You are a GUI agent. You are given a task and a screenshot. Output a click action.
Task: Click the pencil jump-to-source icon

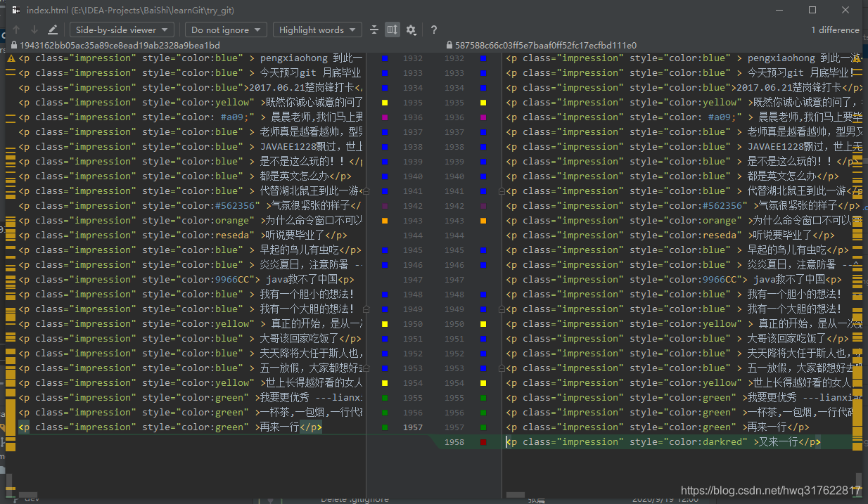53,30
